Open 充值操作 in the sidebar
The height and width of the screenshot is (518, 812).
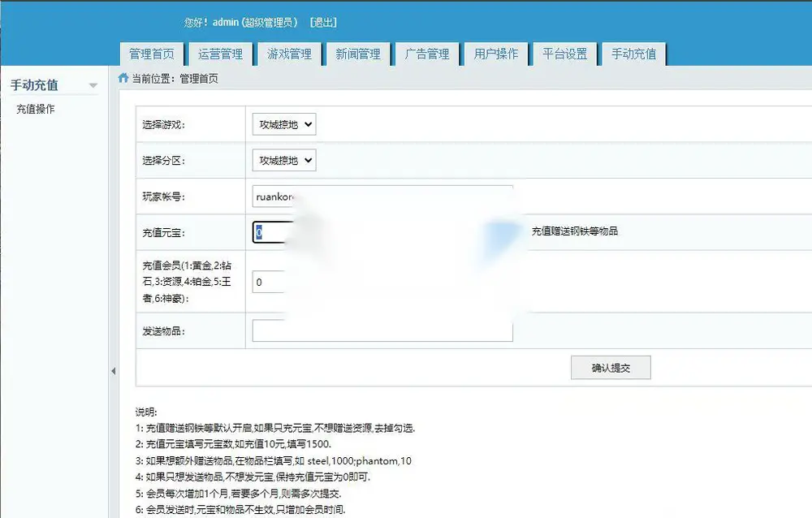(x=35, y=109)
